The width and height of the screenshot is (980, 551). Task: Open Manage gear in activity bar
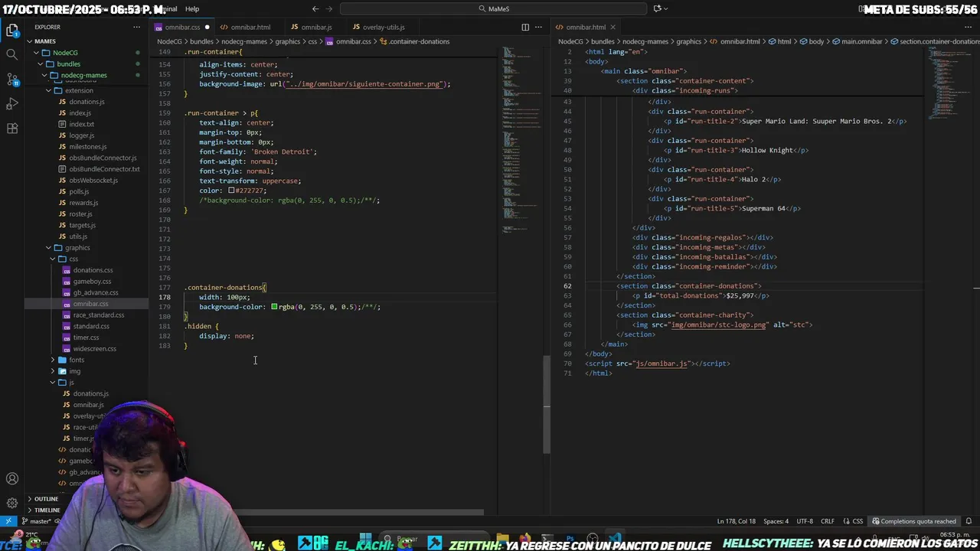11,503
